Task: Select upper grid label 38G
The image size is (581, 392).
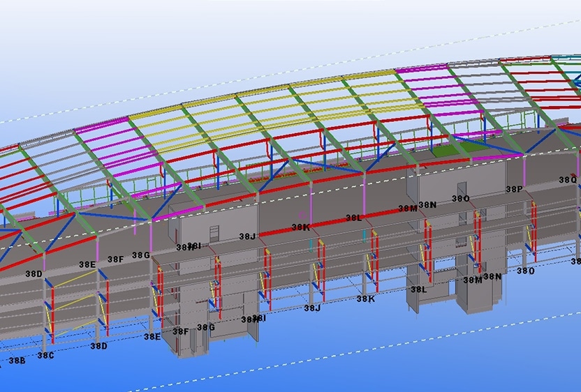Action: (x=141, y=256)
